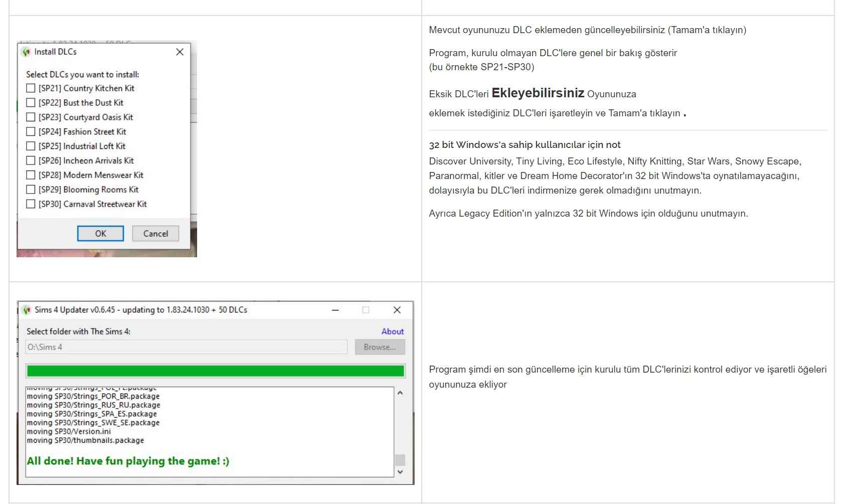Tick the SP23 Courtyard Oasis Kit box
Screen dimensions: 843x504
31,117
